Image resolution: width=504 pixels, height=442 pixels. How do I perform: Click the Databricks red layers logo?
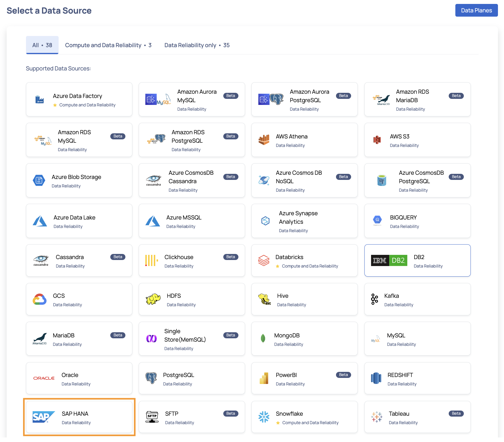point(264,260)
